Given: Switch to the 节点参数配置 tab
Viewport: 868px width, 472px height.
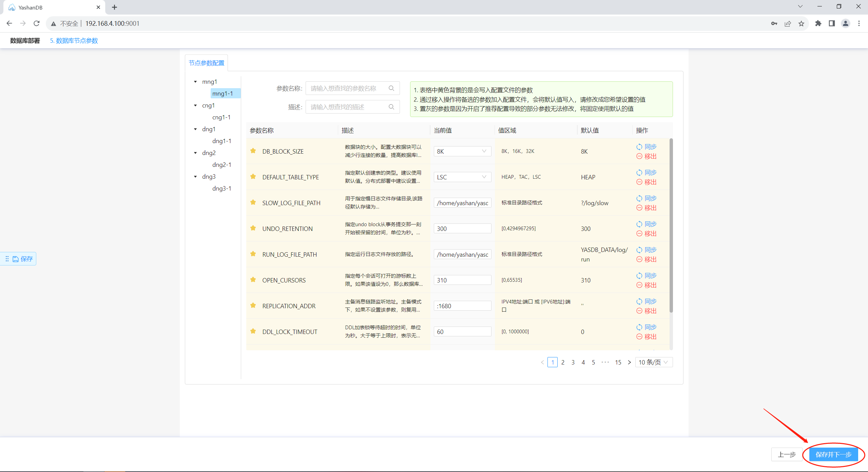Looking at the screenshot, I should coord(206,63).
